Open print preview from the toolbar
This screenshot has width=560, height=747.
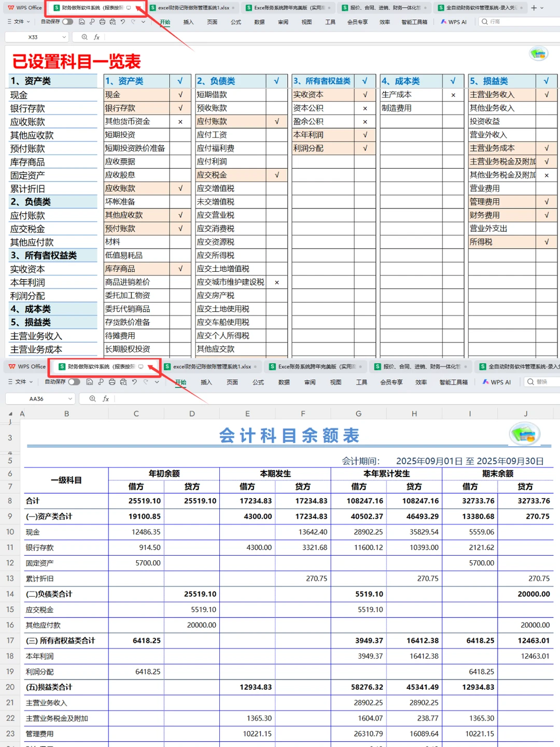coord(113,22)
